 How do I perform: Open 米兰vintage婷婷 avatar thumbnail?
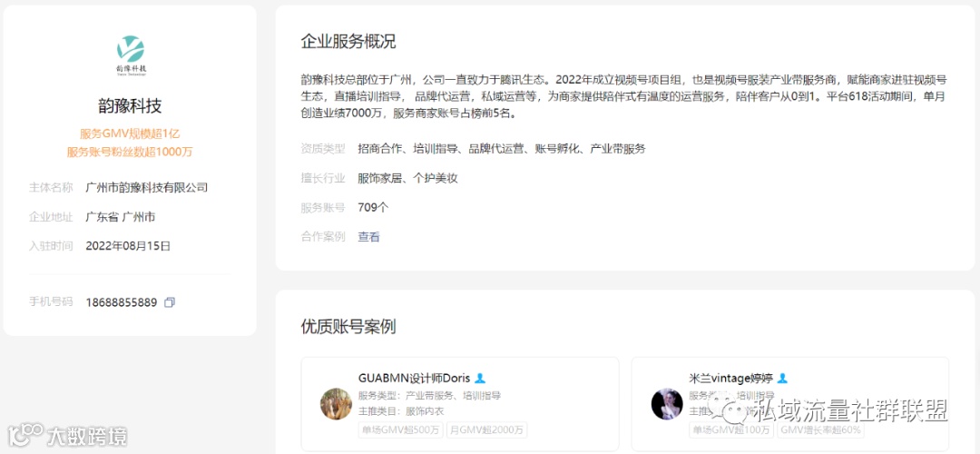[x=667, y=404]
